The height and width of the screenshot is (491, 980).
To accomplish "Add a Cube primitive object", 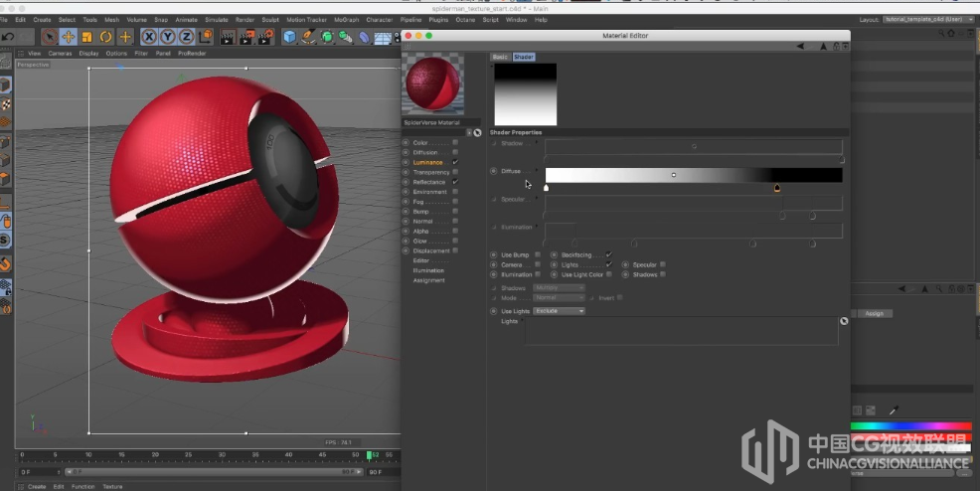I will click(x=289, y=37).
